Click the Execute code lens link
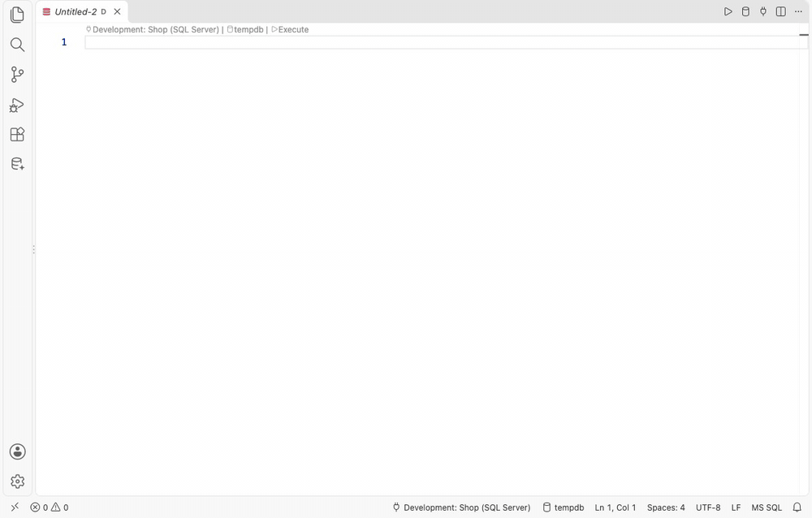This screenshot has height=518, width=812. (x=290, y=29)
